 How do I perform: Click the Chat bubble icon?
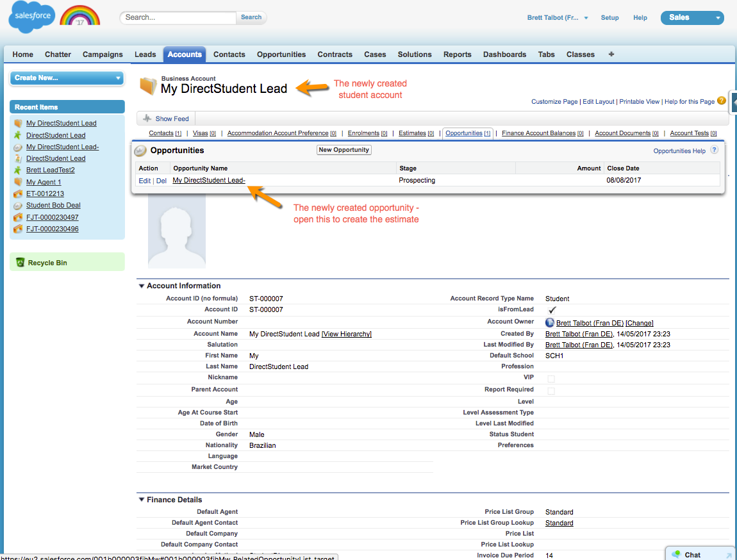coord(675,555)
